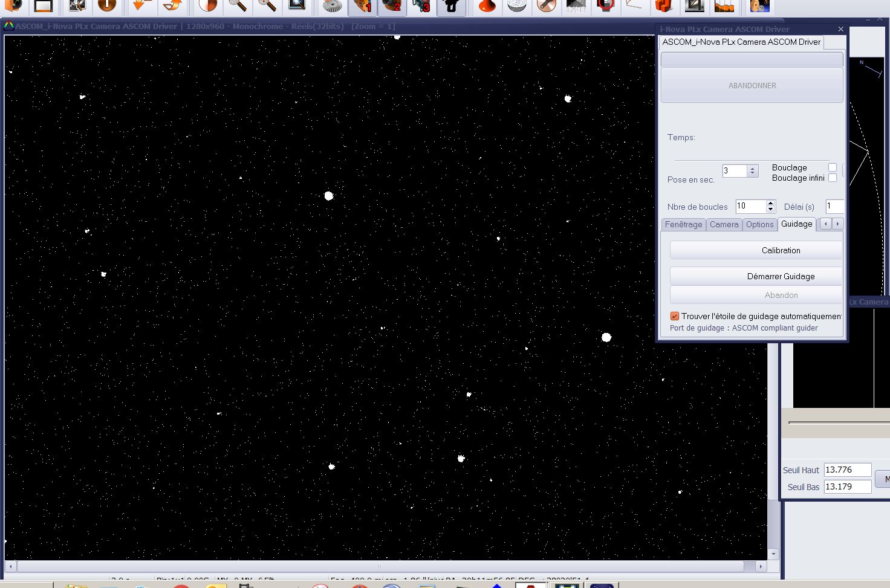890x588 pixels.
Task: Click the orange 3D blocks toolbar icon
Action: point(664,6)
